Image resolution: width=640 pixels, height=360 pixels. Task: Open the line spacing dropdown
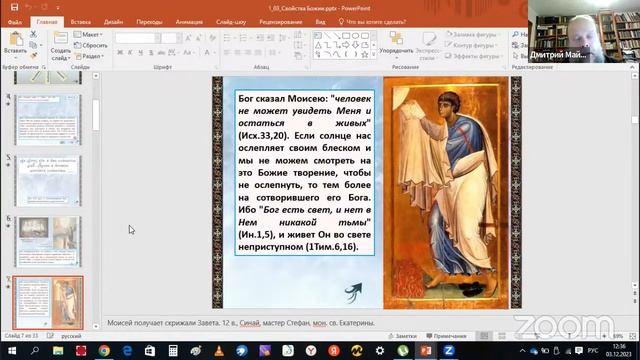click(x=282, y=38)
